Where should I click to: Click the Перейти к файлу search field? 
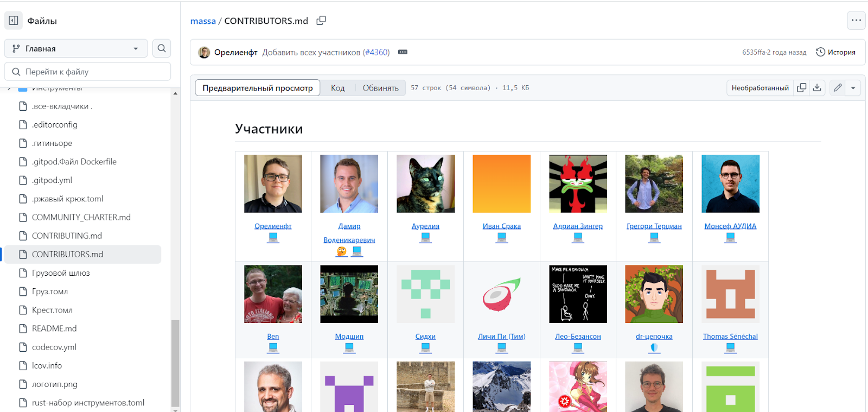tap(88, 72)
